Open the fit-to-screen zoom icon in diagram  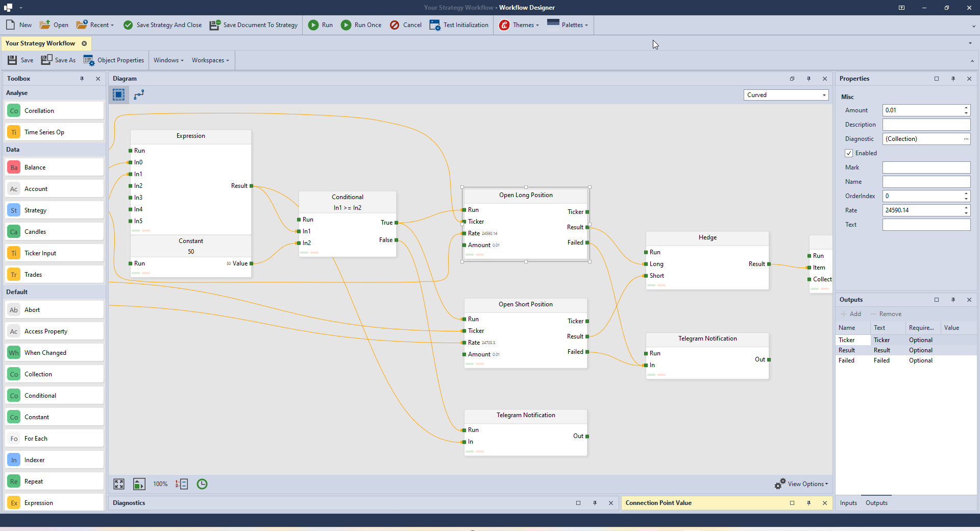click(x=118, y=484)
